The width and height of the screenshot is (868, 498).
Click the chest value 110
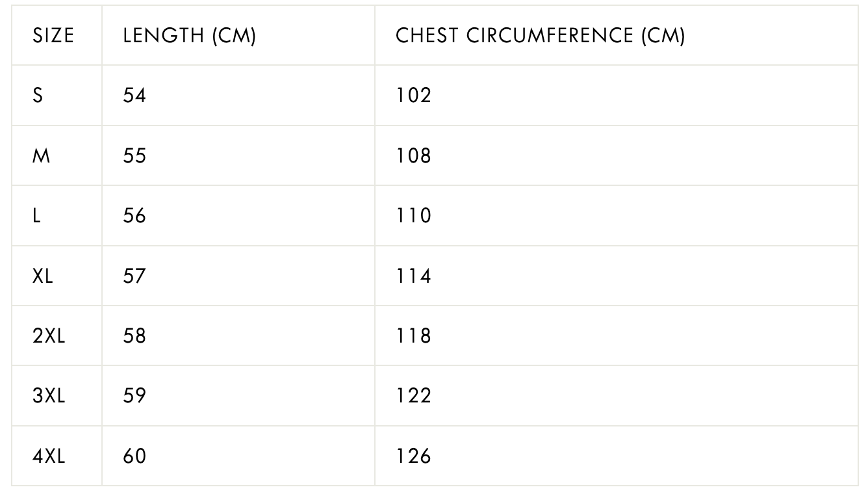[x=414, y=216]
